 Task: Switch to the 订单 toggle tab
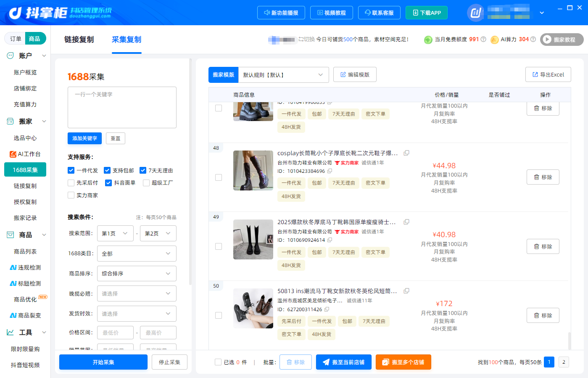(16, 39)
